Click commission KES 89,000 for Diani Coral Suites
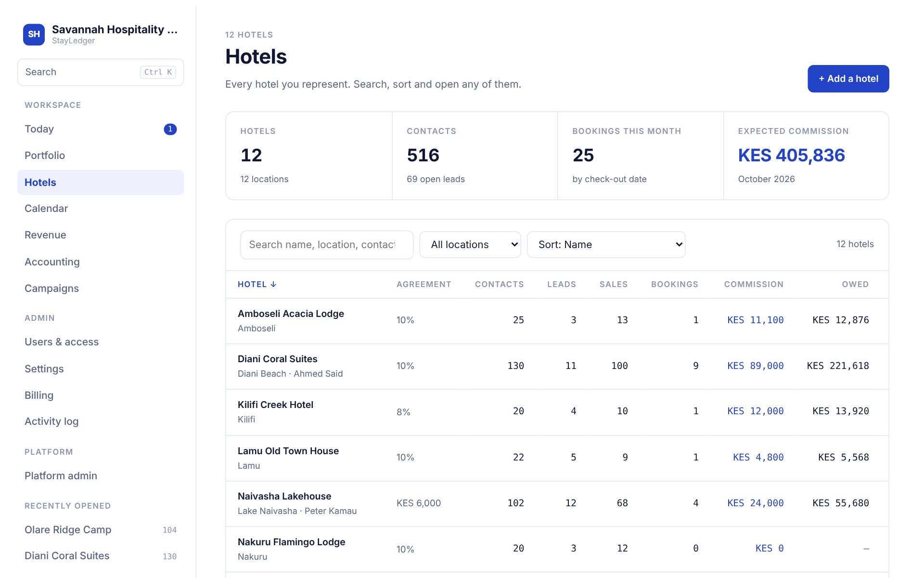Viewport: 924px width, 578px height. coord(755,366)
